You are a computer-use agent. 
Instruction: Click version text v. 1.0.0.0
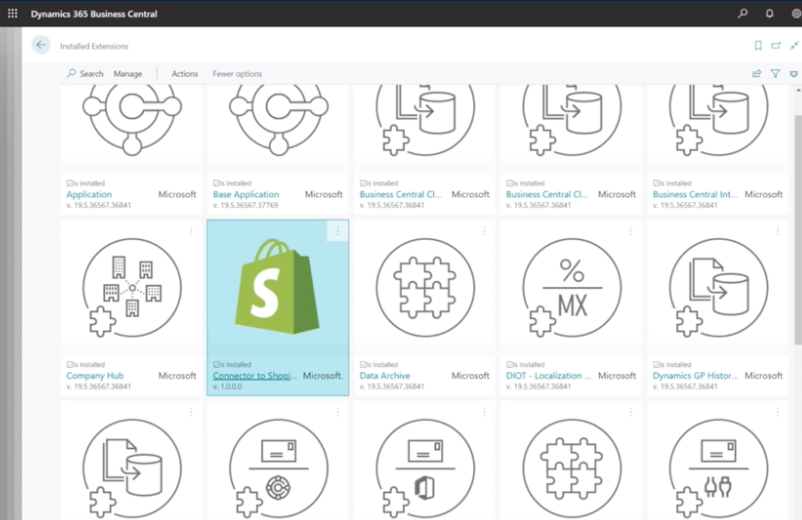228,387
